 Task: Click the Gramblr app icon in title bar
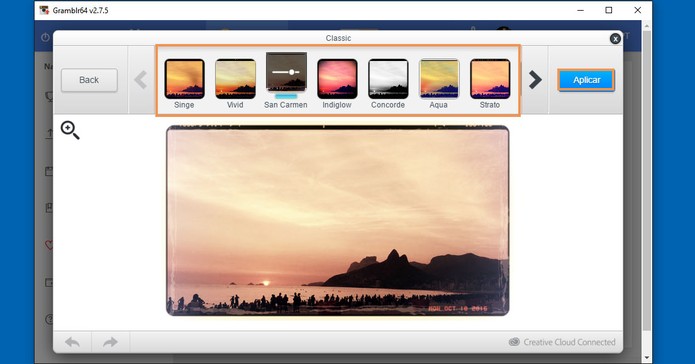tap(44, 10)
